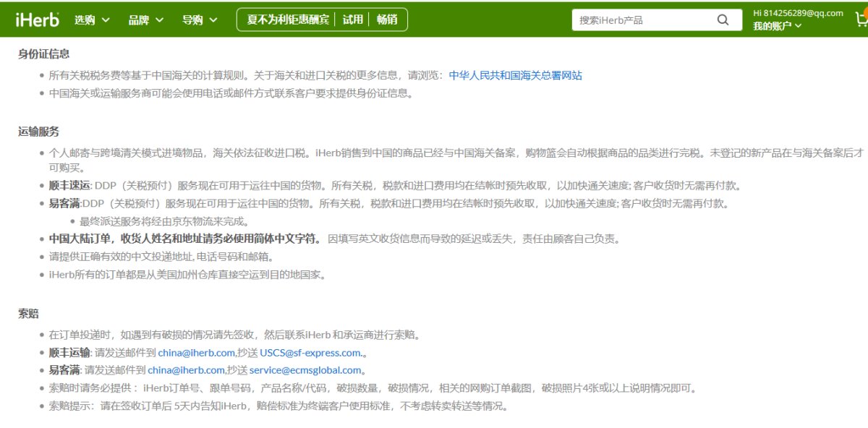868x428 pixels.
Task: Expand the 品牌 menu
Action: coord(146,20)
